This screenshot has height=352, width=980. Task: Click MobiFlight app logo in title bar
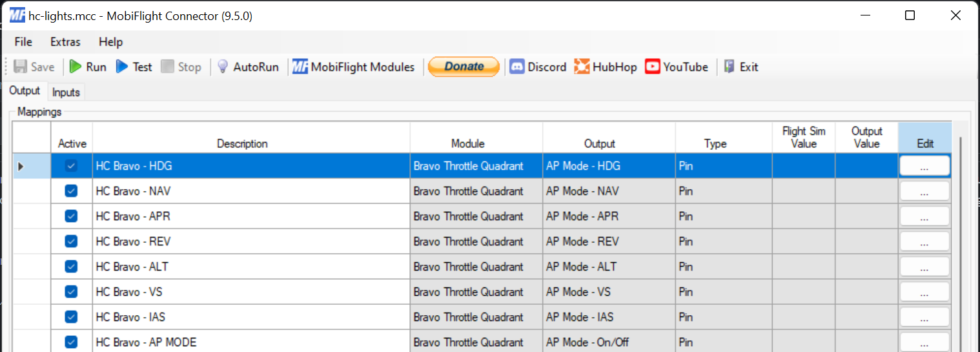click(17, 16)
